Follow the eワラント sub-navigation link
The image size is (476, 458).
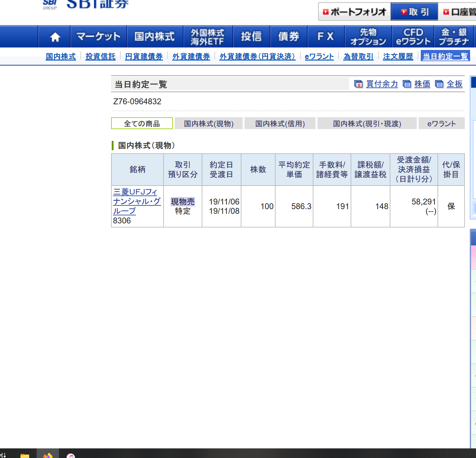[319, 56]
